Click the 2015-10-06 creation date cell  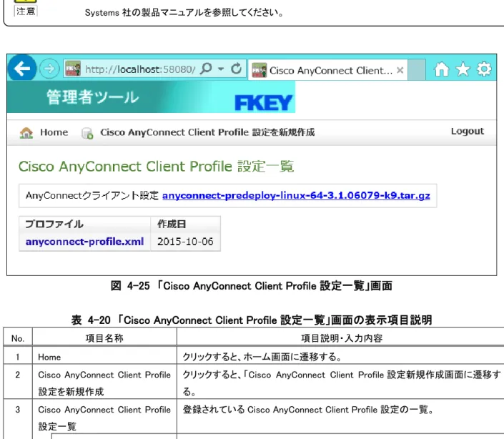click(185, 242)
